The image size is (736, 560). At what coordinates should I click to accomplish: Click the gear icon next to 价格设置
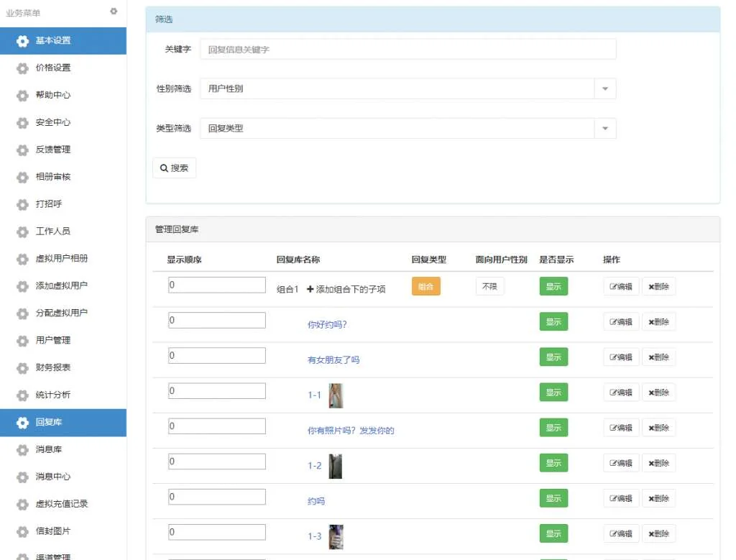pyautogui.click(x=23, y=68)
